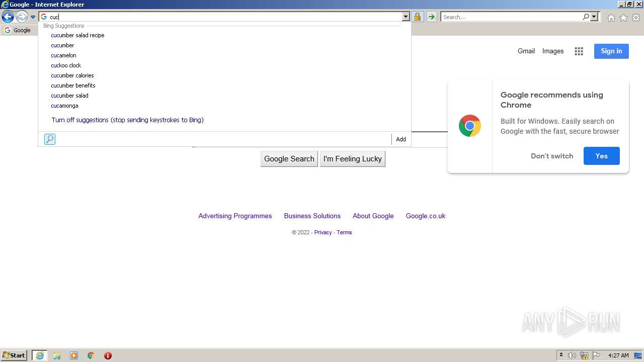Click 'Turn off suggestions' link
Viewport: 644px width, 362px height.
pyautogui.click(x=127, y=120)
